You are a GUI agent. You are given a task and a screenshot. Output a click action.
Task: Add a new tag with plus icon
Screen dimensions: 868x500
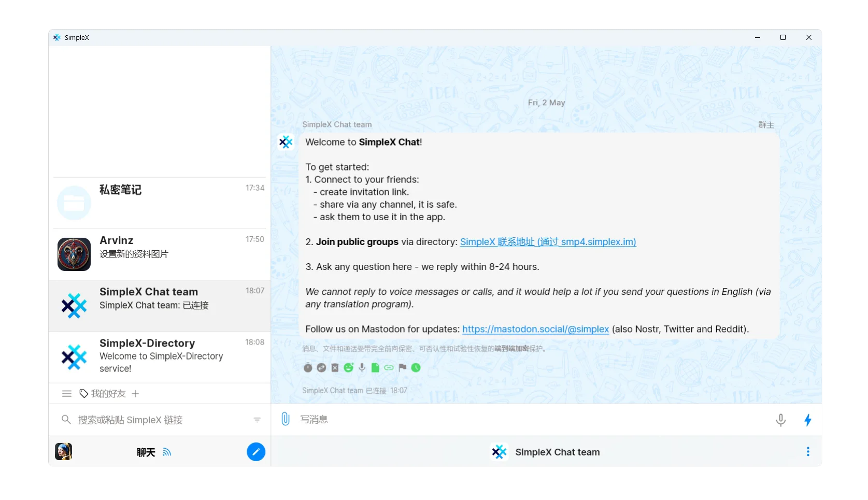point(135,394)
